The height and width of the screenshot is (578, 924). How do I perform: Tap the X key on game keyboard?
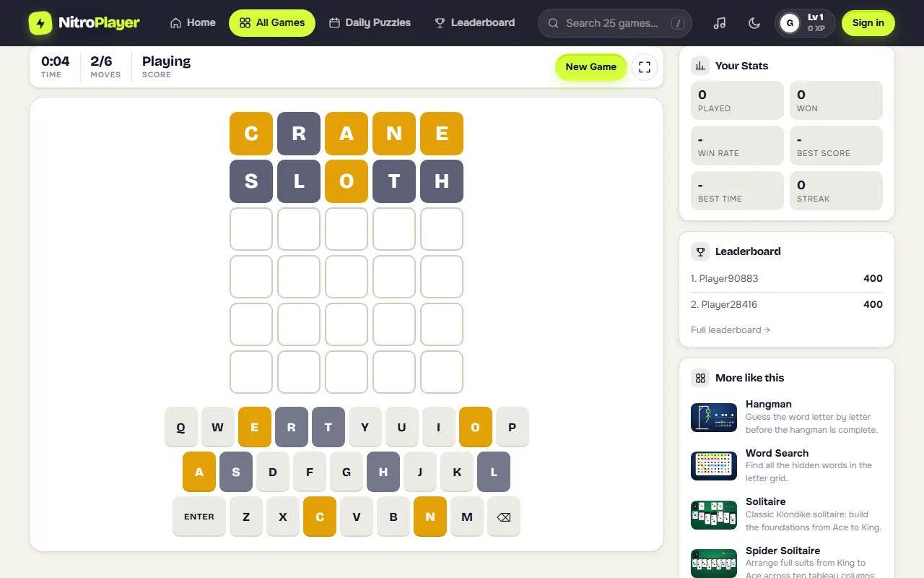[283, 517]
